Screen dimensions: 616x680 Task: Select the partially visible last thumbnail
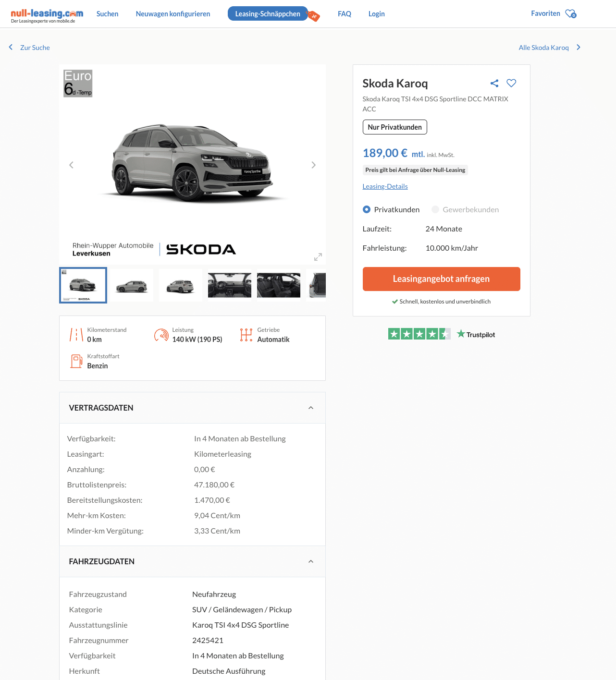pyautogui.click(x=317, y=285)
